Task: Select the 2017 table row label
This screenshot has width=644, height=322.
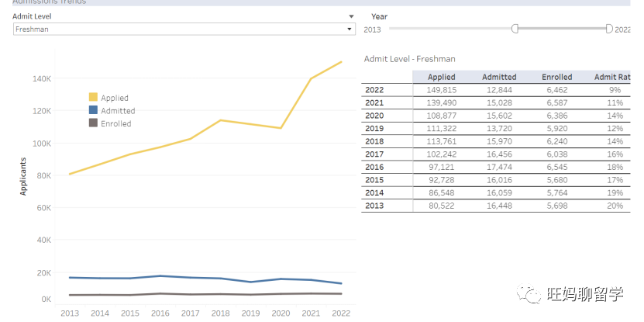Action: coord(374,154)
